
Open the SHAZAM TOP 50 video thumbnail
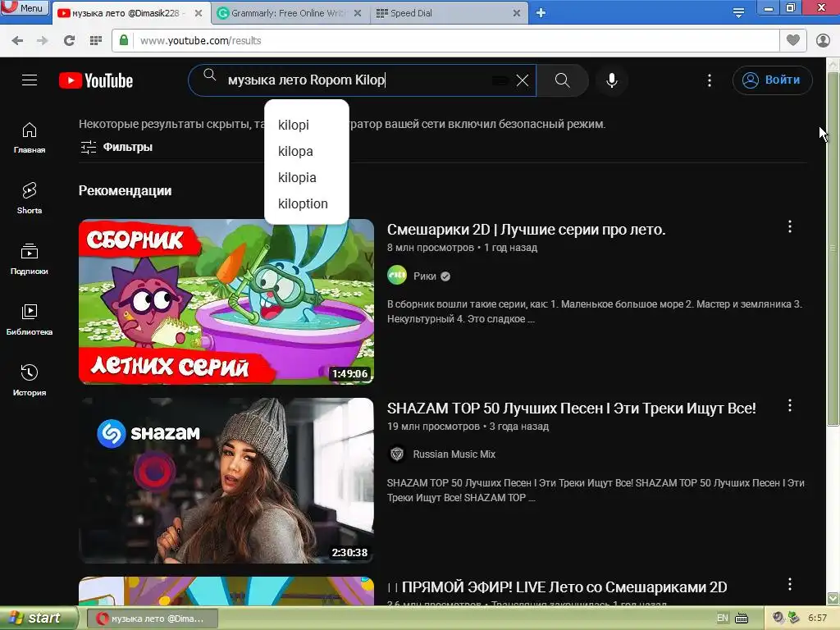point(226,481)
